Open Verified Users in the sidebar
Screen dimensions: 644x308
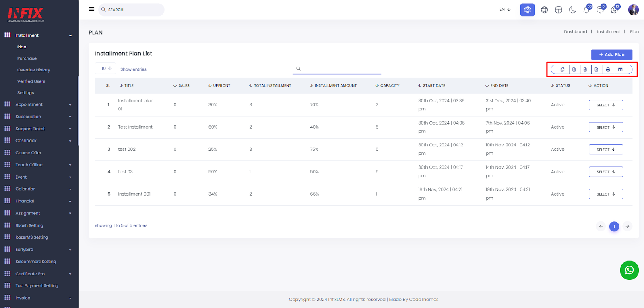click(x=31, y=81)
